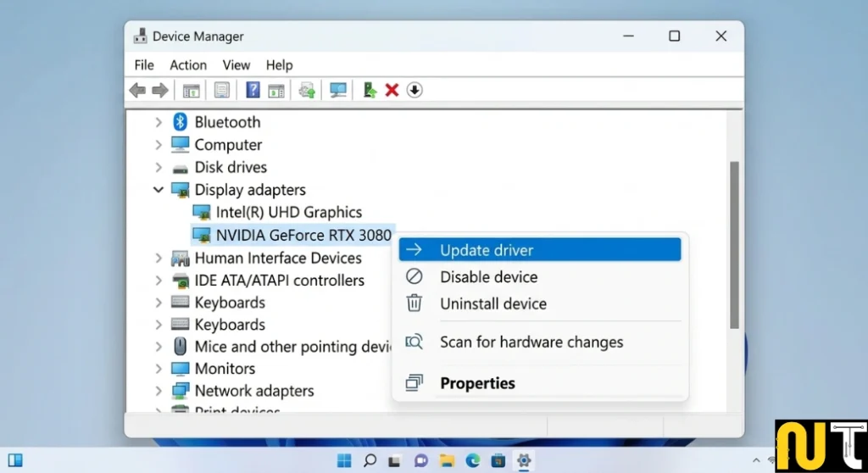Select the Network adapters label

point(254,391)
